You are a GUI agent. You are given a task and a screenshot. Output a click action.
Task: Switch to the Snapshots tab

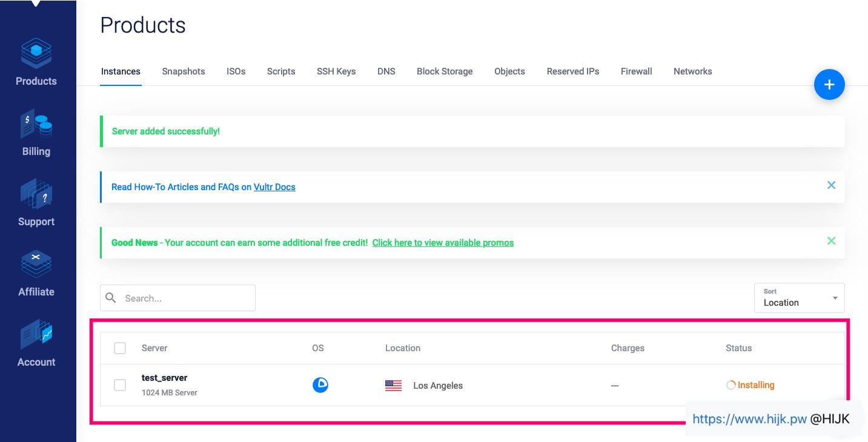pos(184,71)
